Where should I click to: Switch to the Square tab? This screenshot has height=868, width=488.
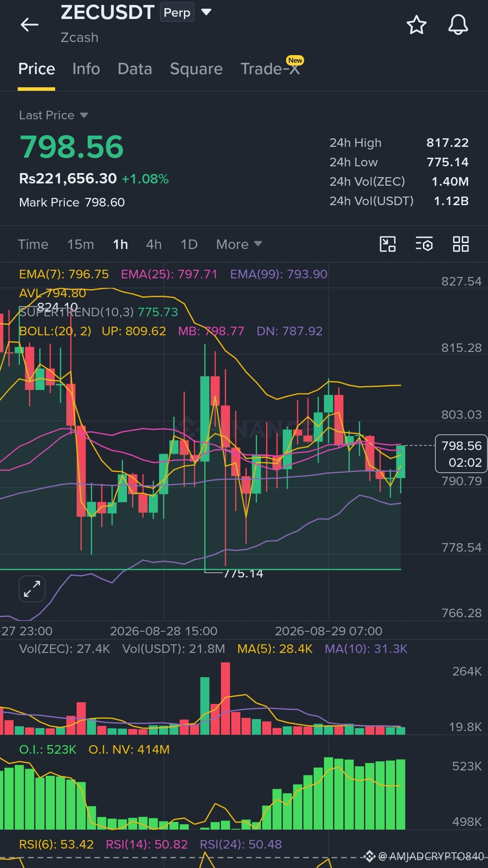[x=196, y=69]
